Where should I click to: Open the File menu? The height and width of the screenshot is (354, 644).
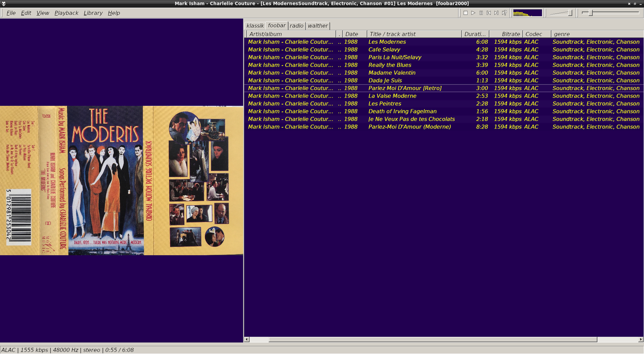pos(11,13)
